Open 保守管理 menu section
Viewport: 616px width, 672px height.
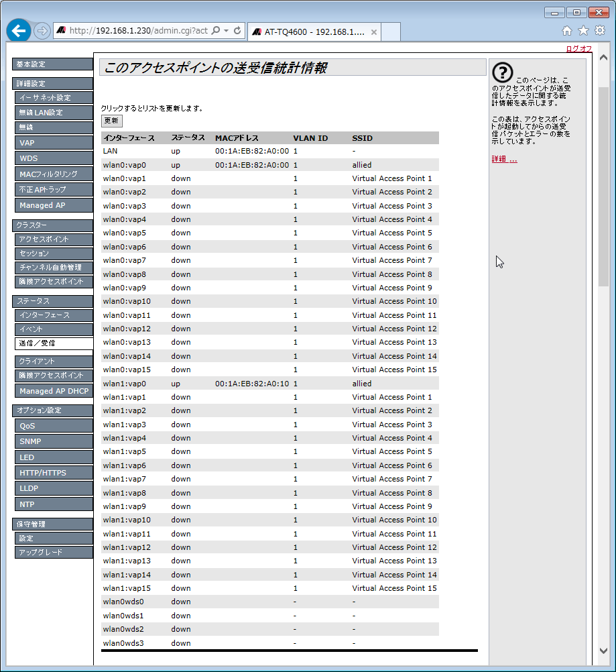pos(52,524)
